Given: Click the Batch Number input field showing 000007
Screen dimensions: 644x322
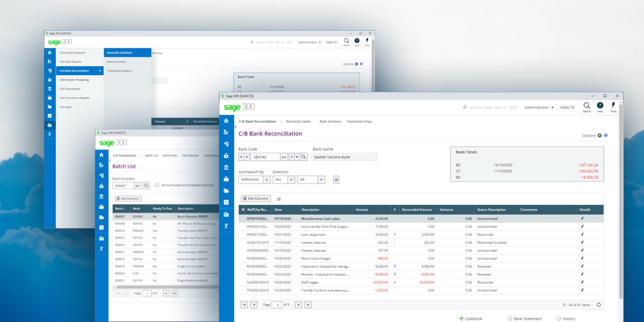Looking at the screenshot, I should click(123, 186).
